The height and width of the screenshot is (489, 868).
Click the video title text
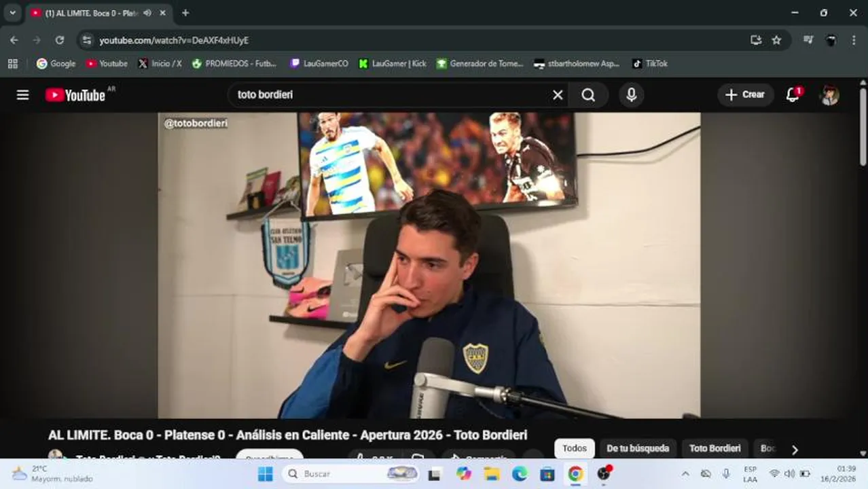287,435
